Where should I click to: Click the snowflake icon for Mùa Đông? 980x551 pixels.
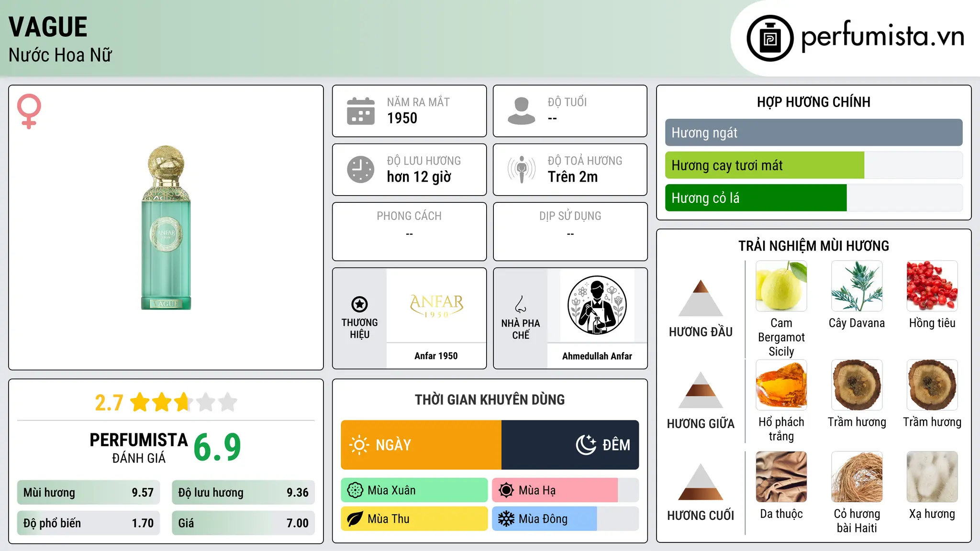[x=506, y=519]
